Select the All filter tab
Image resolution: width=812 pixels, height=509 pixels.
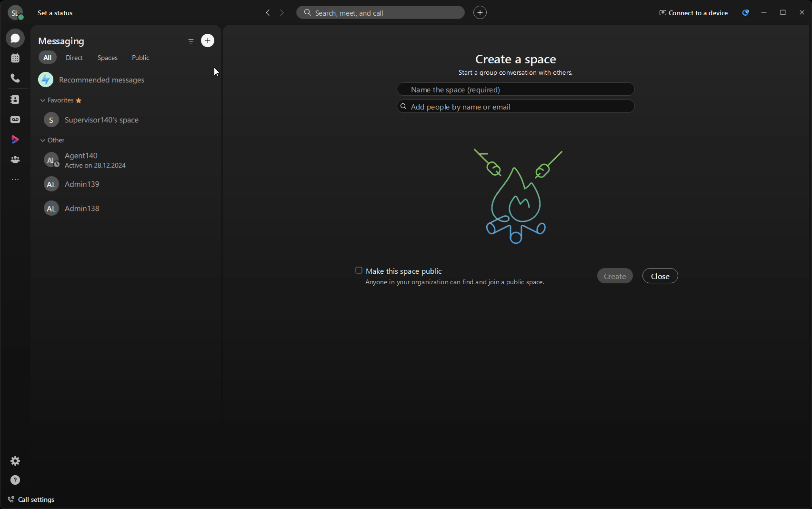48,58
